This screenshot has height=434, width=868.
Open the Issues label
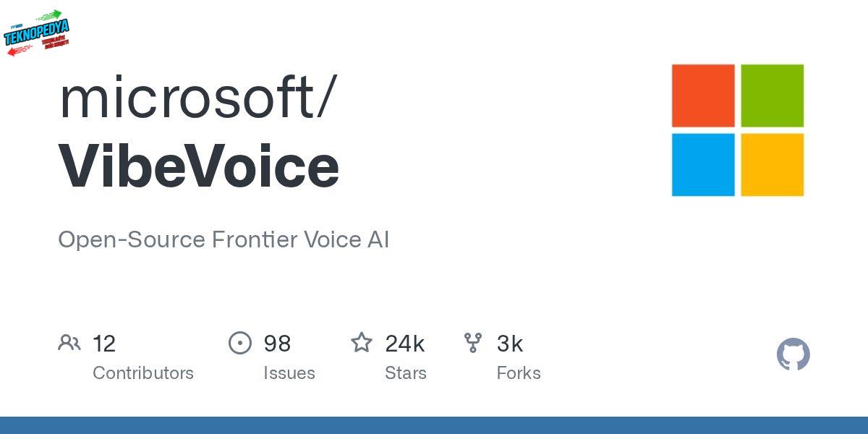289,373
